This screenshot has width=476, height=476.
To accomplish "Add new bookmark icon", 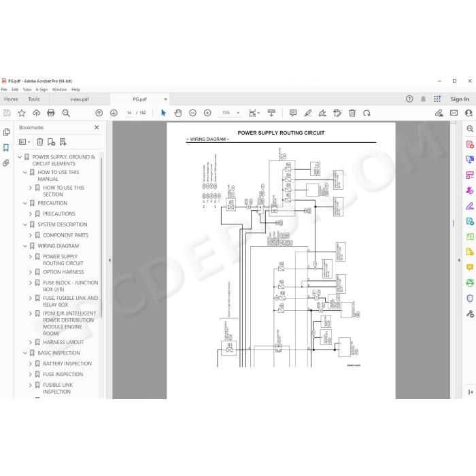I will [51, 141].
